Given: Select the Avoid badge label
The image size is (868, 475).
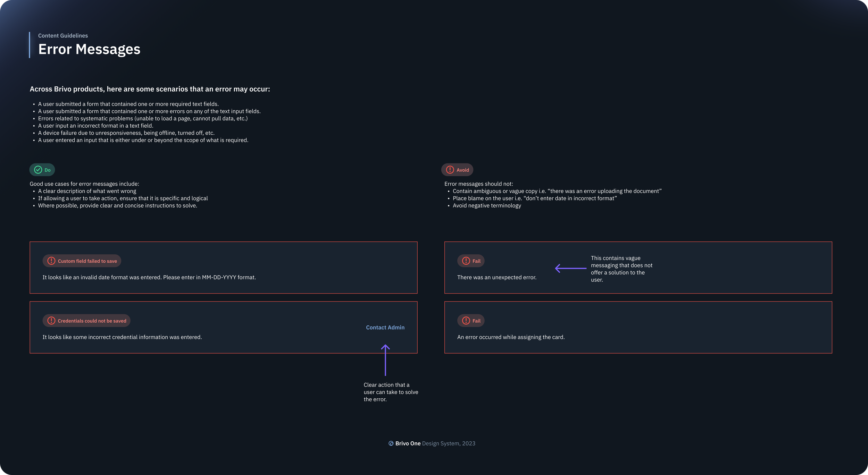Looking at the screenshot, I should point(462,170).
